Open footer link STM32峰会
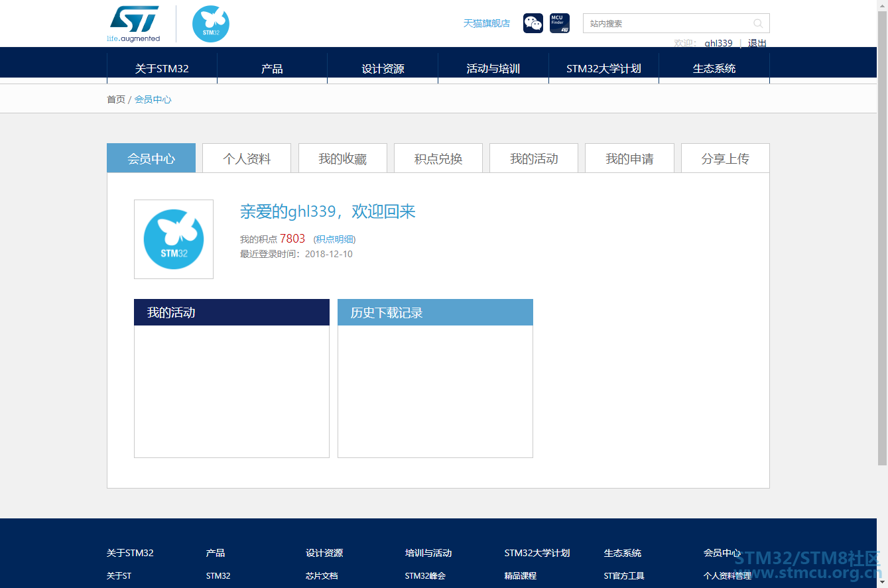This screenshot has height=588, width=888. [425, 576]
